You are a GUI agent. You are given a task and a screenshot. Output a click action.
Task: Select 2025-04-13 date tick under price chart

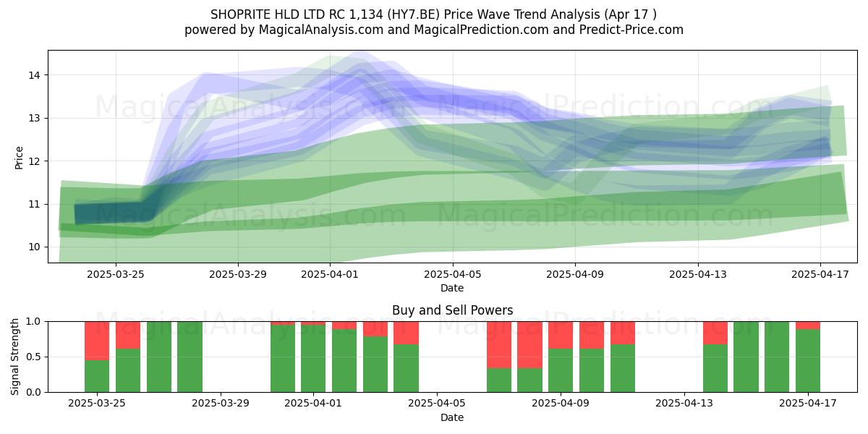click(698, 274)
